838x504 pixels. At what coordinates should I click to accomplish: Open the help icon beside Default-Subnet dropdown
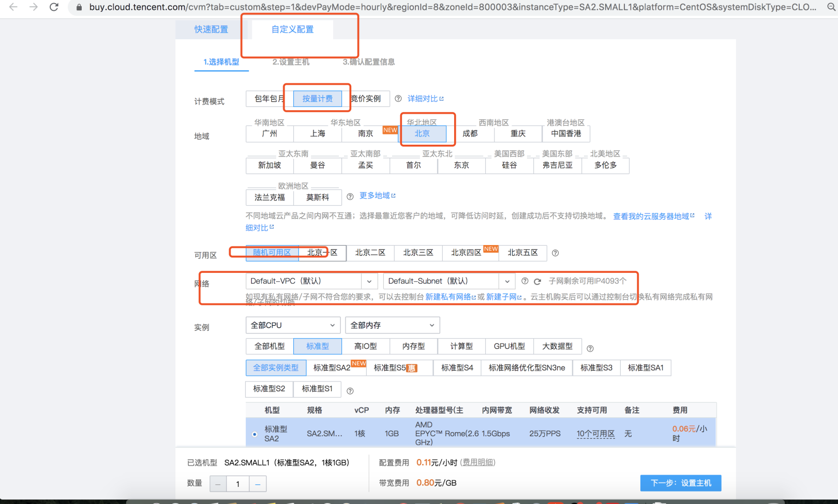click(x=525, y=281)
